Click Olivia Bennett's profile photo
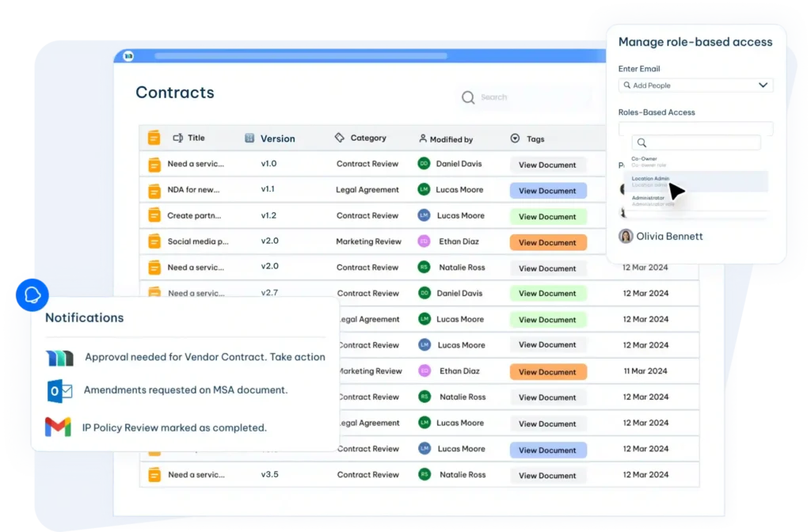 pos(626,236)
